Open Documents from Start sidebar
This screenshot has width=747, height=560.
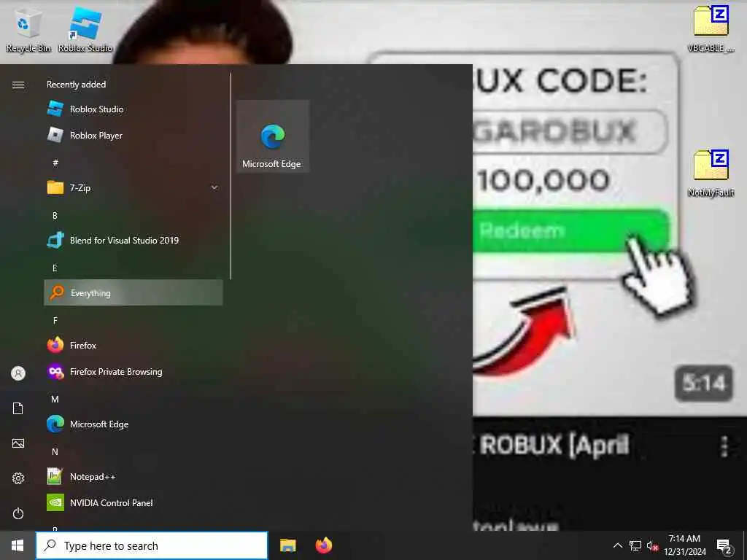click(x=18, y=408)
